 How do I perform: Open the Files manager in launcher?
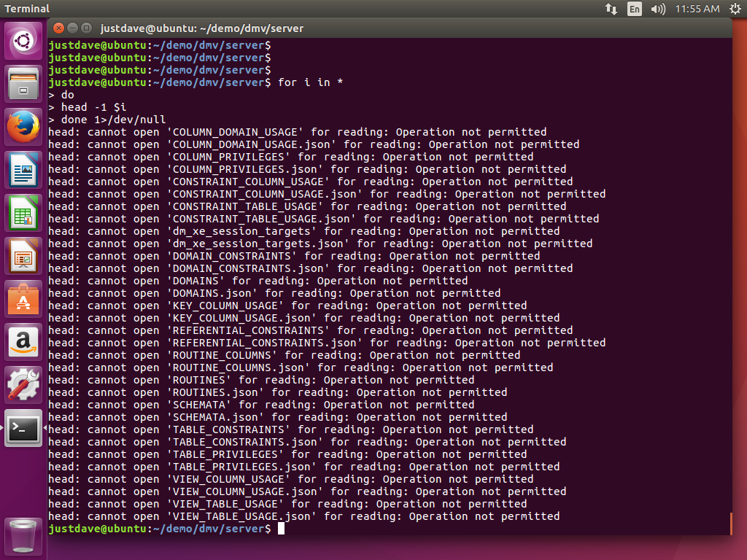tap(23, 84)
